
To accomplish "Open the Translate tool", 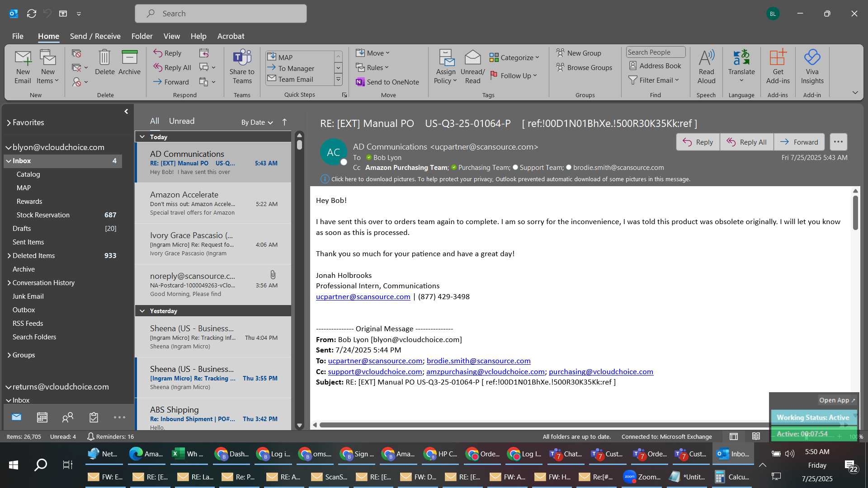I will [x=741, y=67].
